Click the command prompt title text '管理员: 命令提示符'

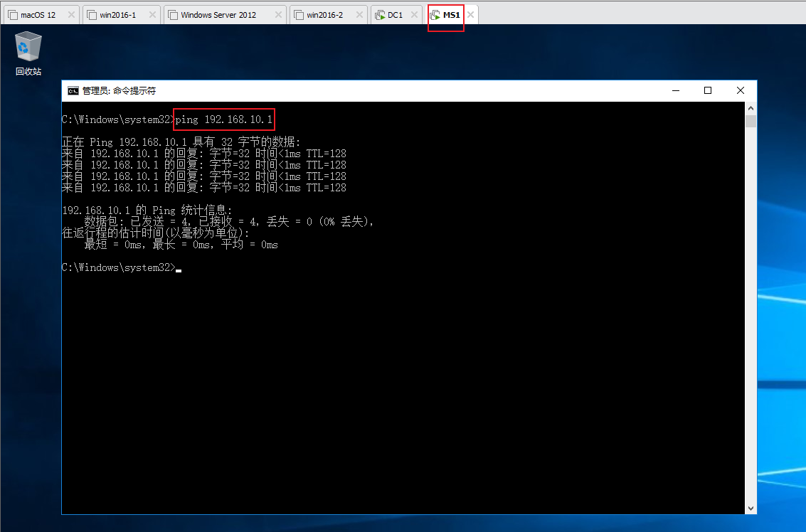tap(119, 91)
